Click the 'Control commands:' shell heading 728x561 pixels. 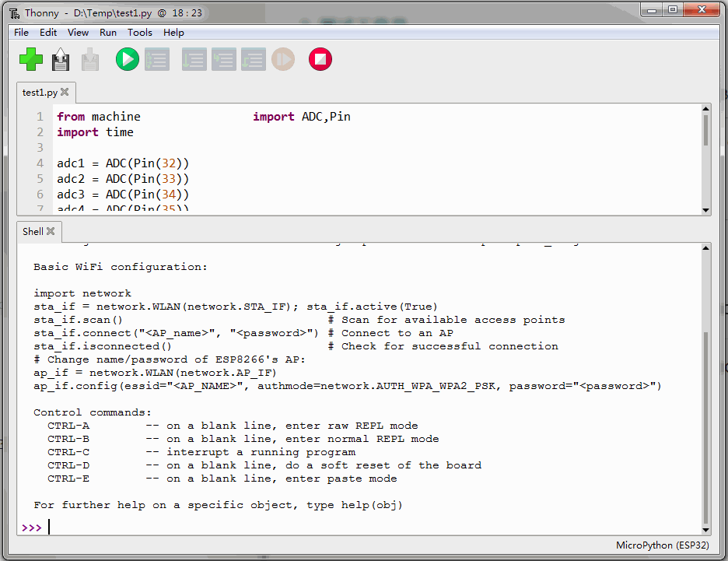pyautogui.click(x=93, y=412)
